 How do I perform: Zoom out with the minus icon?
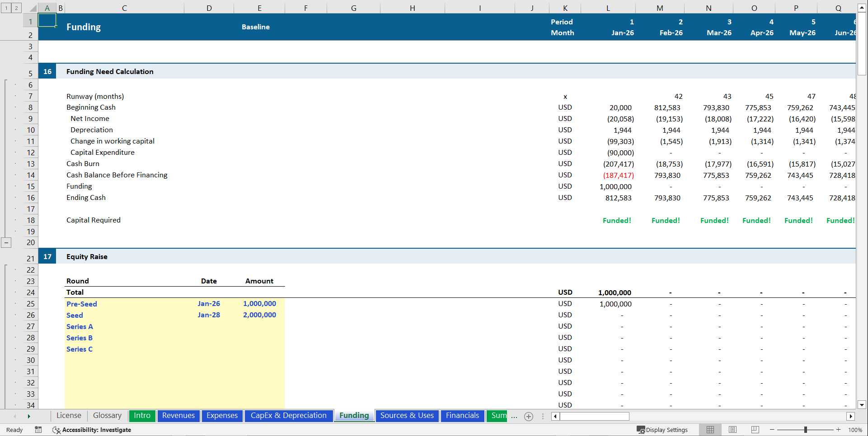click(773, 430)
